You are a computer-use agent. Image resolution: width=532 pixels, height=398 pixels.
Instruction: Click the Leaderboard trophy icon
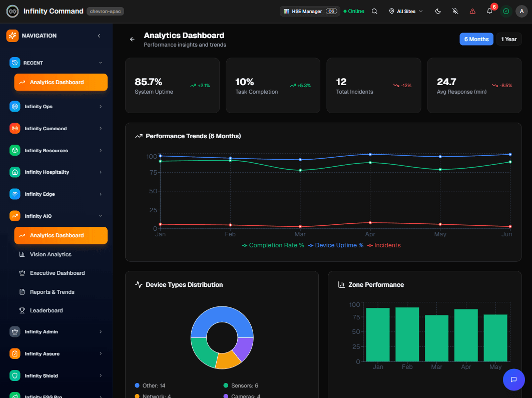point(22,310)
